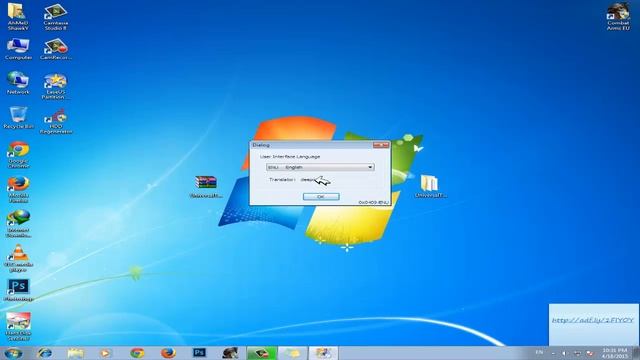Click the OK button in Dialog
The width and height of the screenshot is (640, 360).
pyautogui.click(x=321, y=197)
